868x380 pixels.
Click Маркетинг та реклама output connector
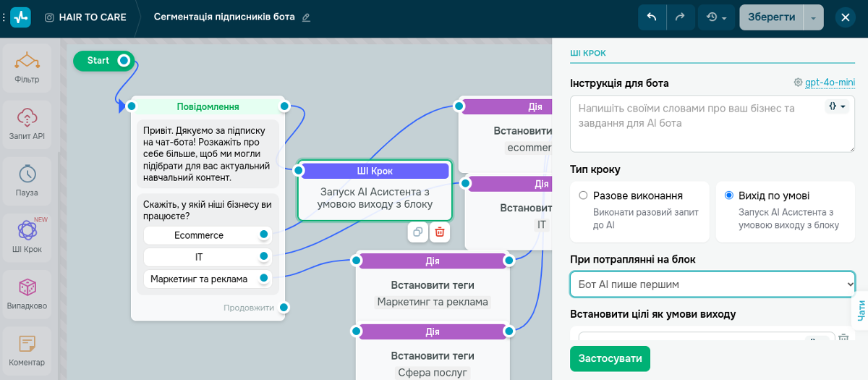(x=264, y=278)
